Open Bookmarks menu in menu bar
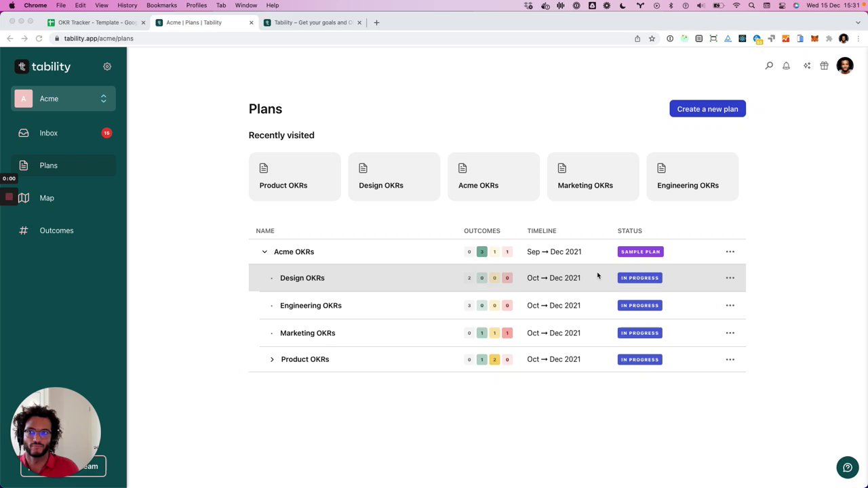The image size is (868, 488). coord(161,5)
